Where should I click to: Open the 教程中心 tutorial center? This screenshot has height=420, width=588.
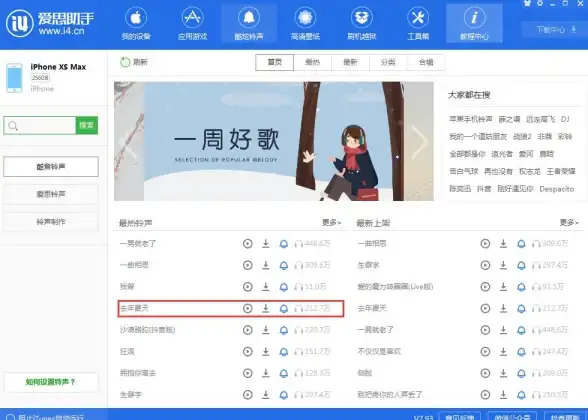coord(474,24)
